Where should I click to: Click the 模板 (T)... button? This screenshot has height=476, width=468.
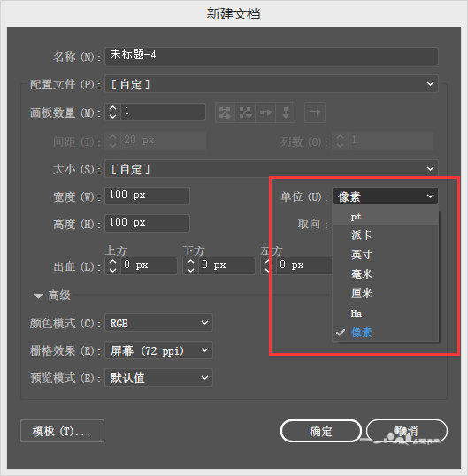pos(62,431)
